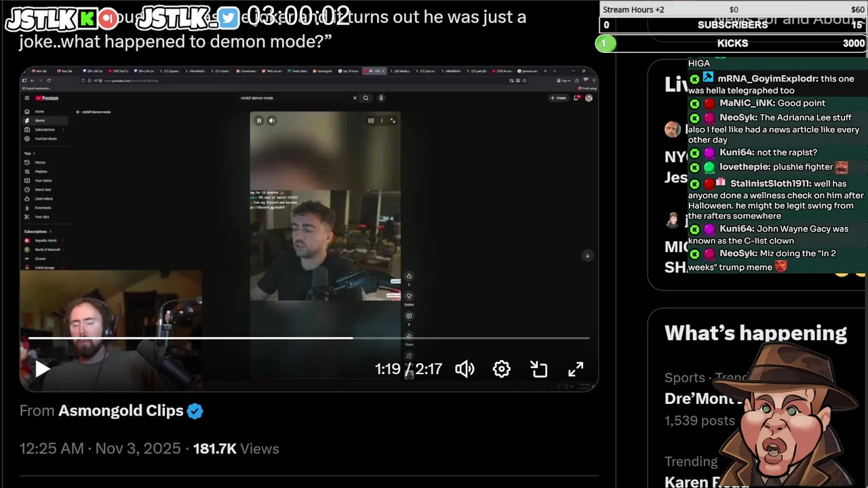The width and height of the screenshot is (868, 488).
Task: Click the Share arrow on the Short
Action: click(409, 336)
